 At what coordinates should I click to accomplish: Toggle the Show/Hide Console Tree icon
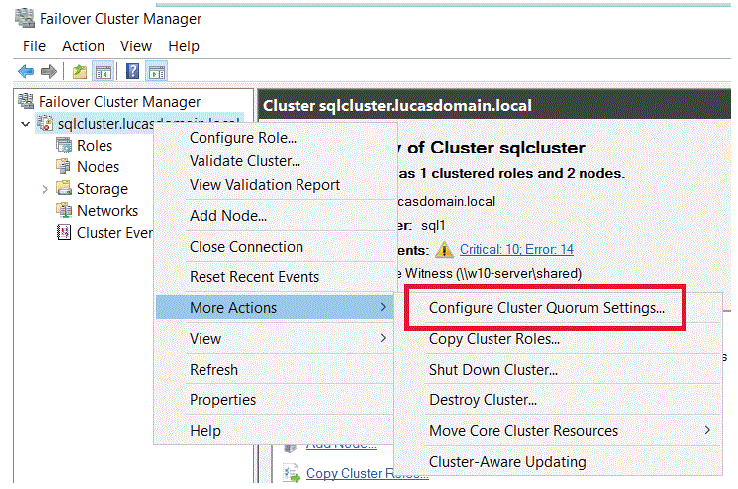click(103, 72)
